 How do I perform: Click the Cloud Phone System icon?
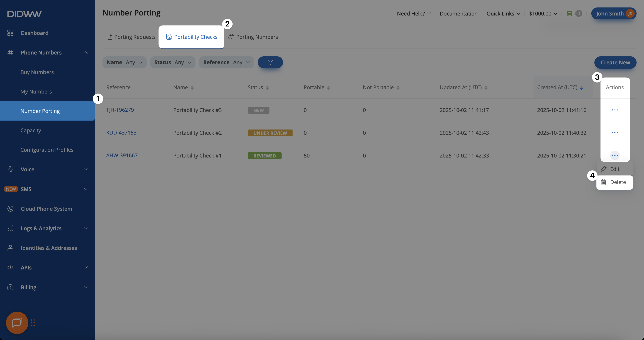(10, 209)
